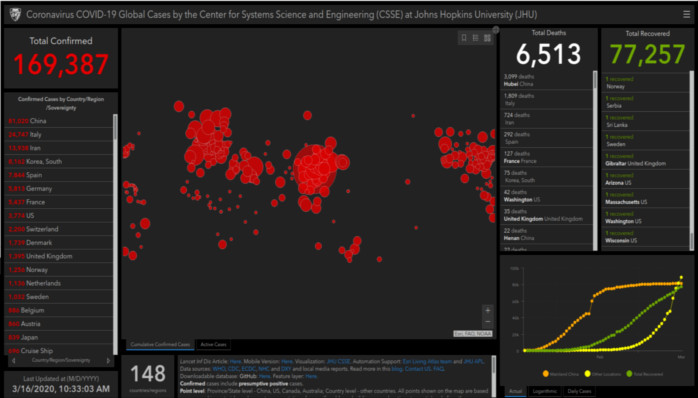Select France in confirmed cases list
Image resolution: width=698 pixels, height=398 pixels.
coord(59,202)
